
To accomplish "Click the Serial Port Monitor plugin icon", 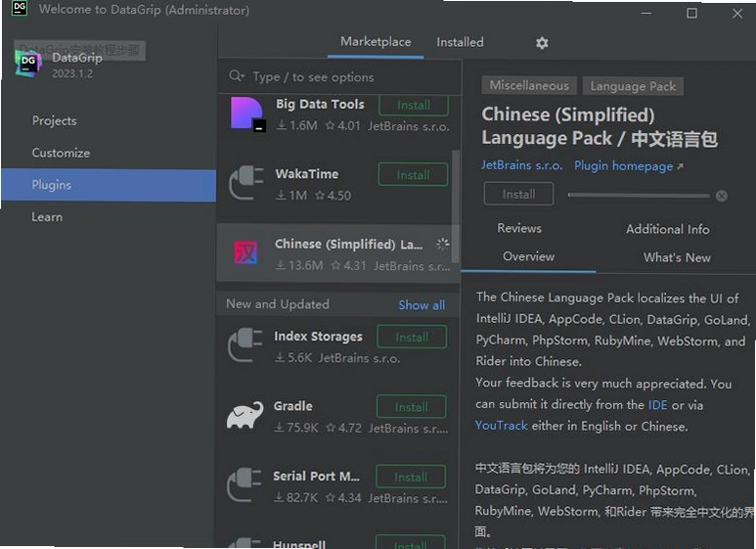I will (245, 484).
